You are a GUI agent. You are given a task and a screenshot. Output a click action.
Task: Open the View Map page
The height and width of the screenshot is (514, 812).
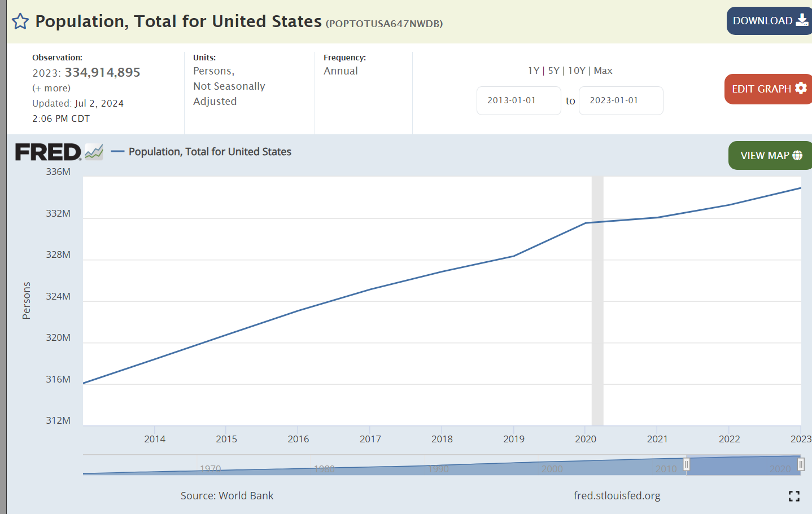click(770, 155)
